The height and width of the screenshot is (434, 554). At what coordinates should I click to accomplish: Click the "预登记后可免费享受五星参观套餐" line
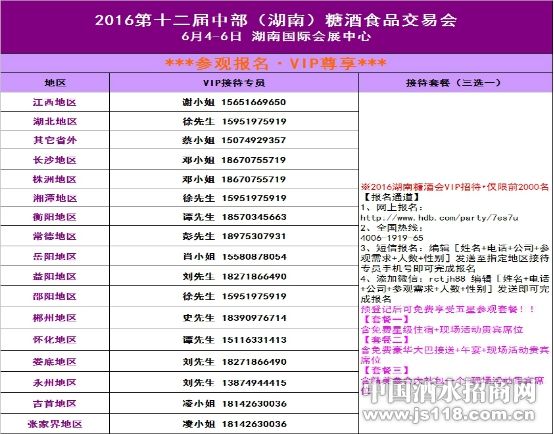tap(448, 309)
